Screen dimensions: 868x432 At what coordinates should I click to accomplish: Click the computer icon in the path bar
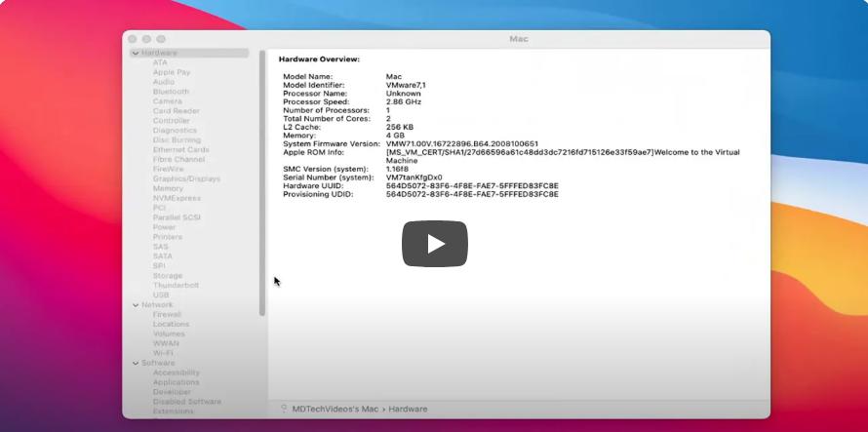284,409
